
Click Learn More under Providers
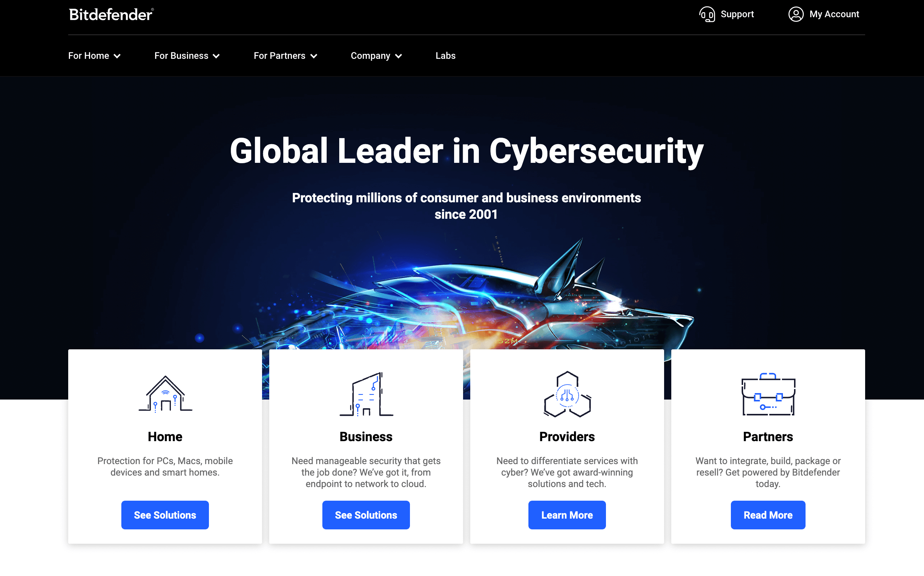567,515
